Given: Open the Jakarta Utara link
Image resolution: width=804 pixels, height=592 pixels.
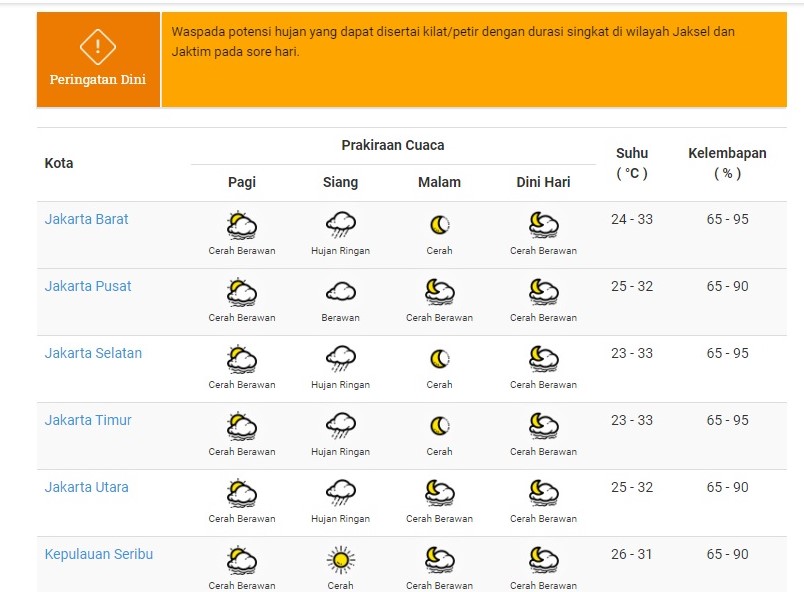Looking at the screenshot, I should pyautogui.click(x=86, y=487).
